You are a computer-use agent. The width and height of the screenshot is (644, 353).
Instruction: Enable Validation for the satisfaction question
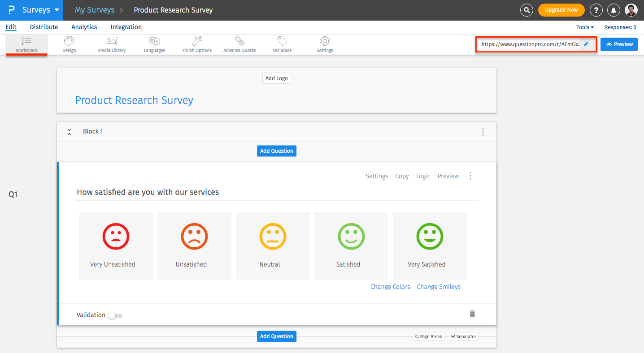coord(115,315)
